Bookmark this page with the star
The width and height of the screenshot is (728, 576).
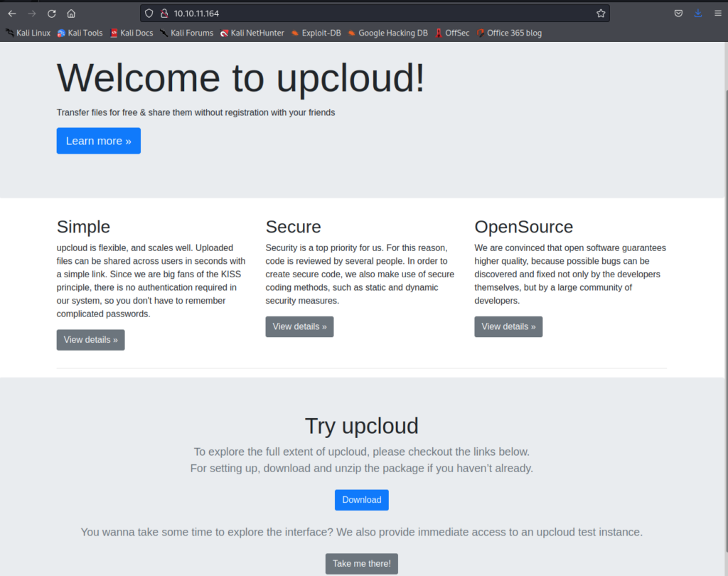[601, 14]
